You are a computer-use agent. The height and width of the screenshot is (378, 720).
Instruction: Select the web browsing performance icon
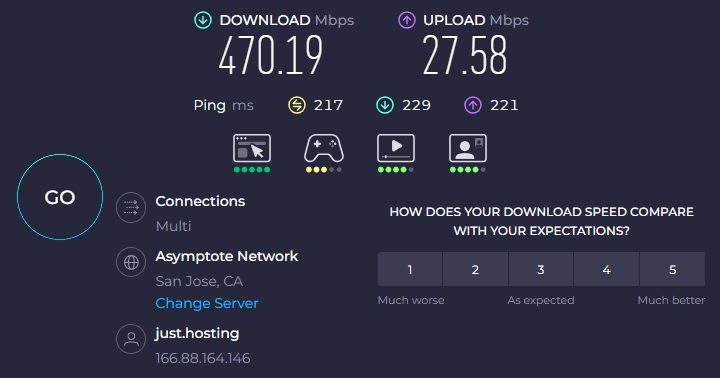252,148
